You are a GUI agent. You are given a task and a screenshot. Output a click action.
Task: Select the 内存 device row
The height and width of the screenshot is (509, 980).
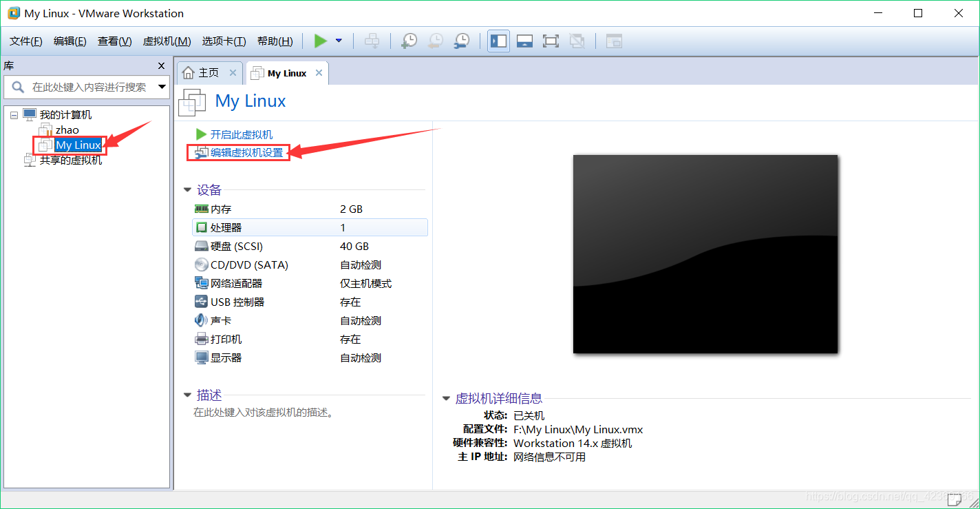point(310,209)
